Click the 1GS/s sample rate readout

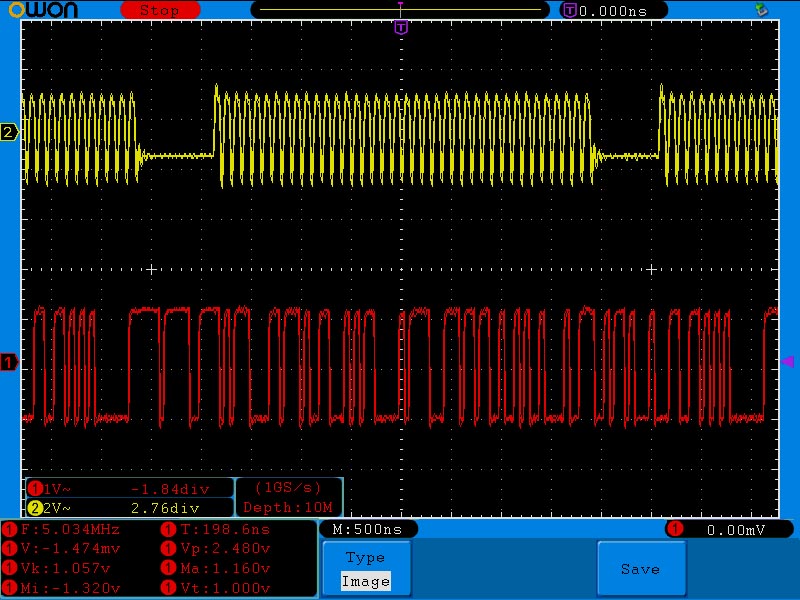288,488
